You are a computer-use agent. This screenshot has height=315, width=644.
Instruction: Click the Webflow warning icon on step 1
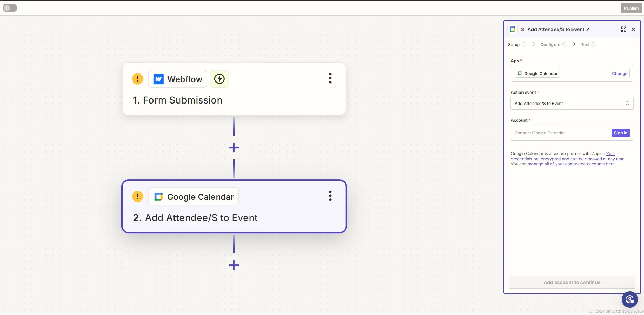click(x=138, y=79)
